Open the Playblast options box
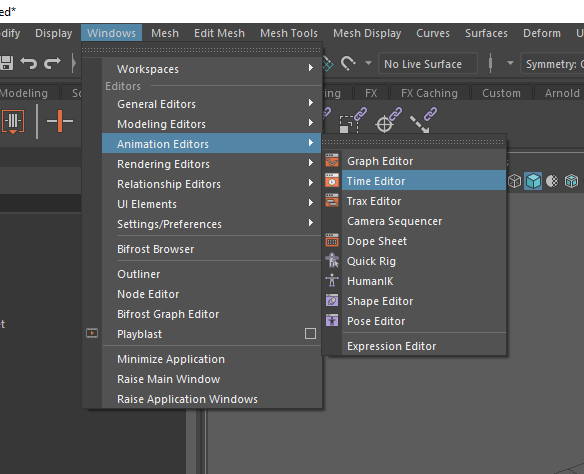This screenshot has height=474, width=584. (x=310, y=333)
